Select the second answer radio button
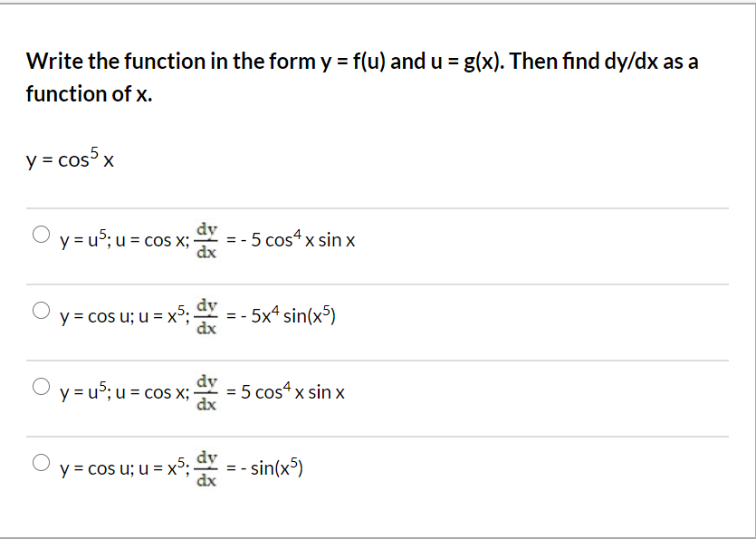 coord(41,309)
